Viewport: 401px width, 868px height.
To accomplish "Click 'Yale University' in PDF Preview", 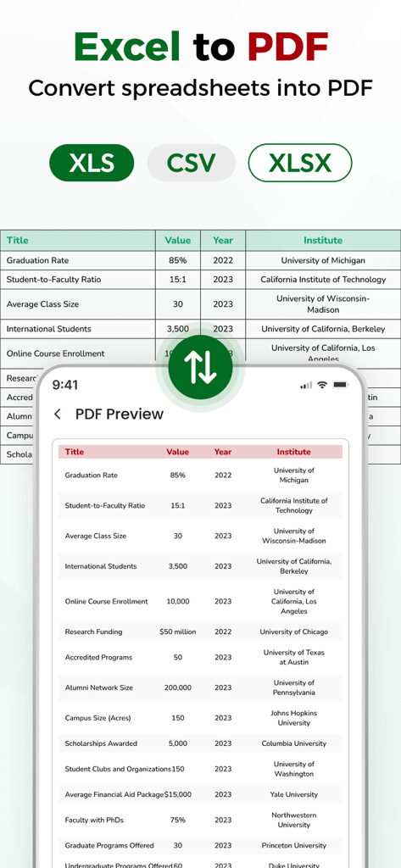I will pos(294,794).
